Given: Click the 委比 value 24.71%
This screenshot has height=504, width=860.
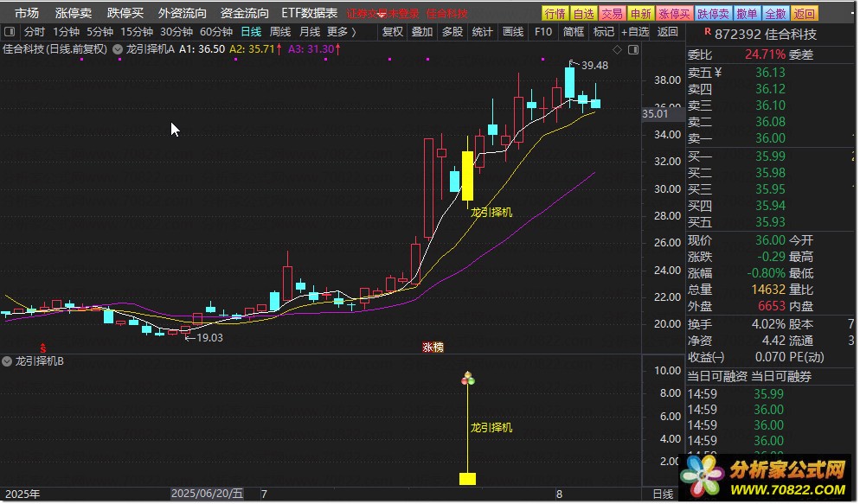Looking at the screenshot, I should (x=765, y=54).
